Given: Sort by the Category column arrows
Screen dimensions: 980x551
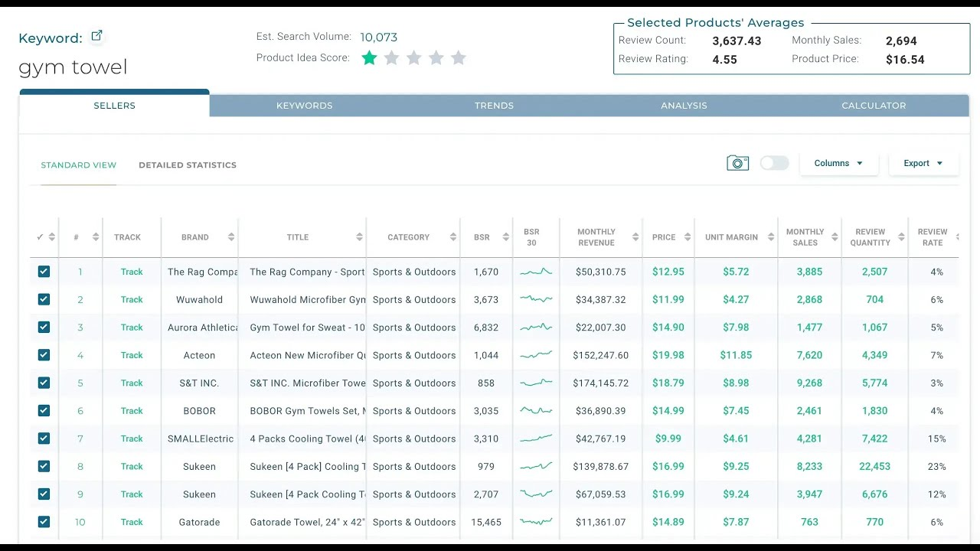Looking at the screenshot, I should tap(453, 237).
